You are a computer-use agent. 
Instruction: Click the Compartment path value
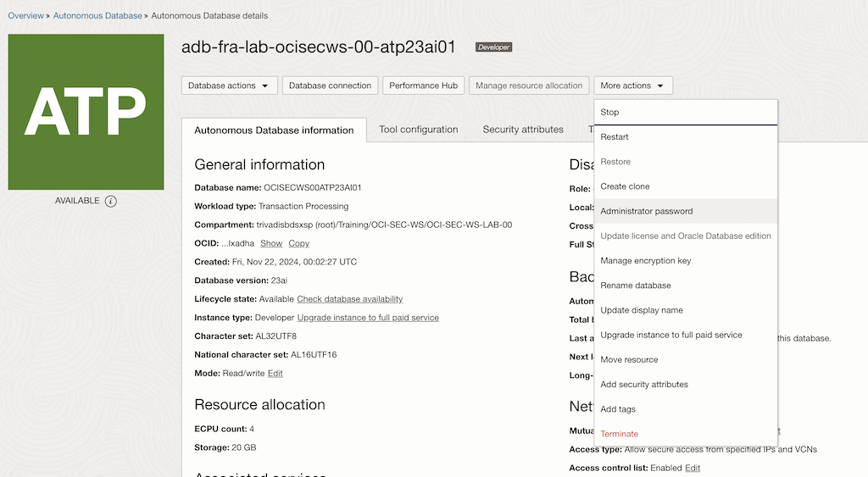click(x=384, y=225)
